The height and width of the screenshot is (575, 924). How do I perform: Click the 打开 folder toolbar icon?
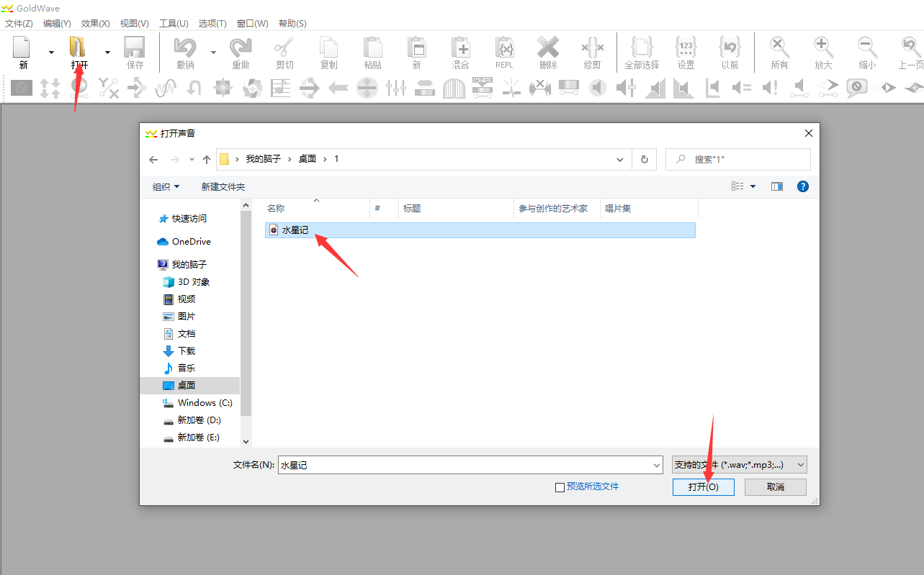(78, 48)
